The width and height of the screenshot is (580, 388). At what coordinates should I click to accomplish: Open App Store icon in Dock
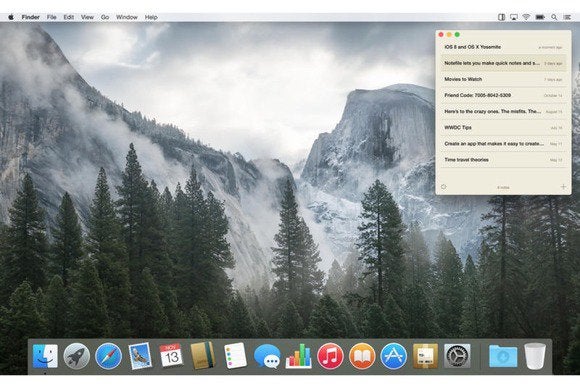pyautogui.click(x=394, y=356)
